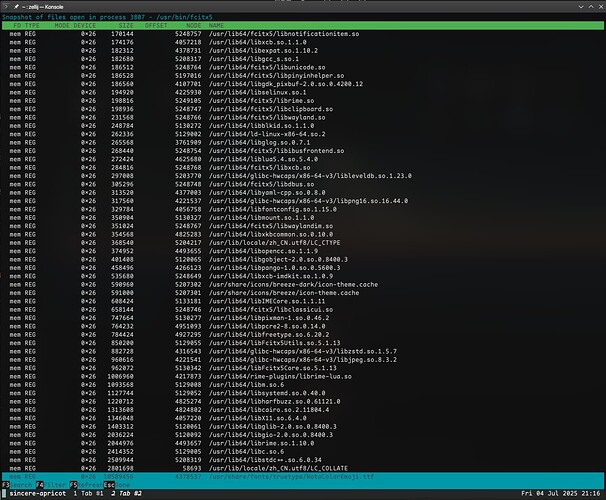Select the libxkbcommon.so.0.10.0 row

[303, 235]
